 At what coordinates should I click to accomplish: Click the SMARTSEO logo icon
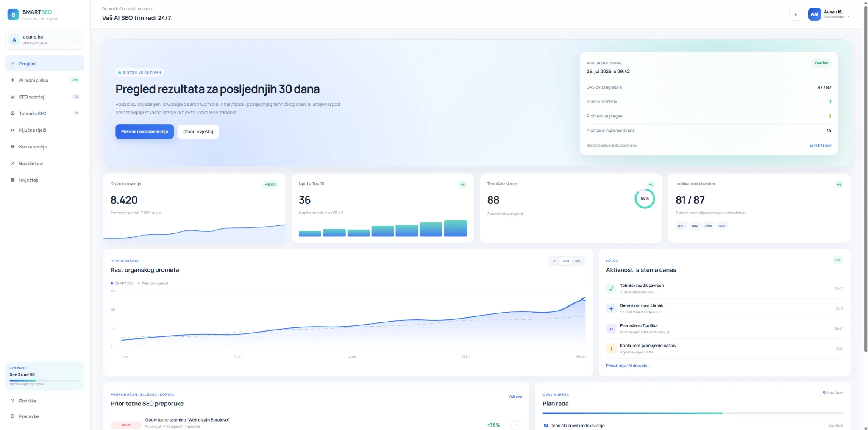(x=13, y=14)
